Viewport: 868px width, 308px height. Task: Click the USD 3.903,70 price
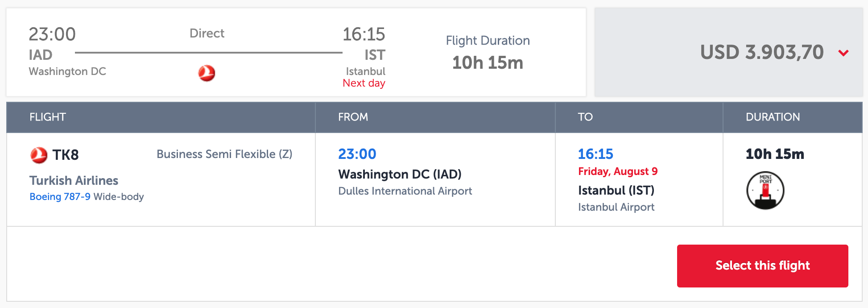761,52
